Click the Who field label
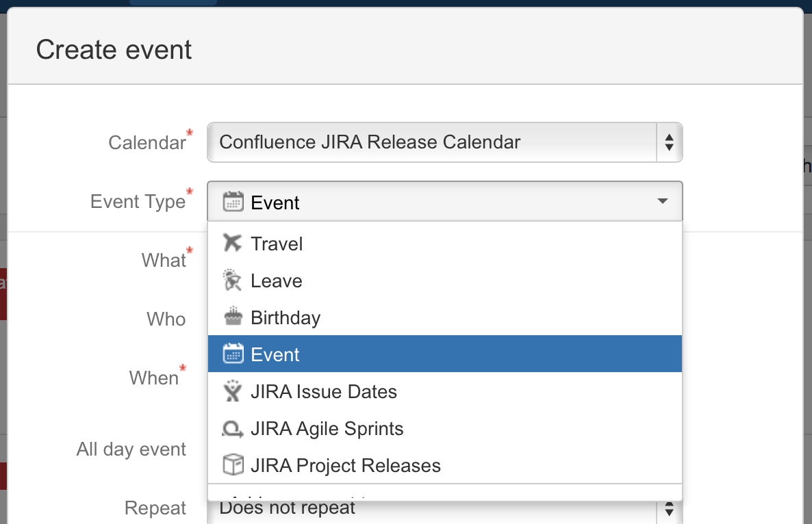The image size is (812, 524). point(166,319)
